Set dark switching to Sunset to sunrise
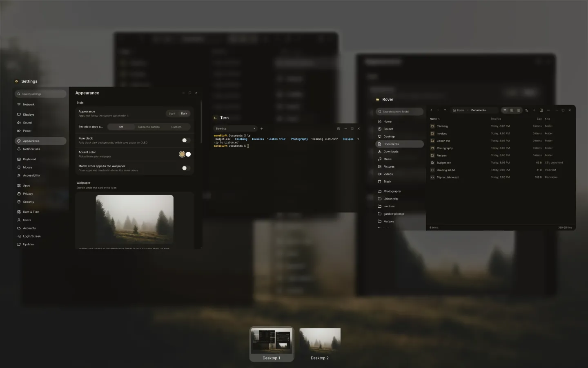588x368 pixels. point(149,127)
